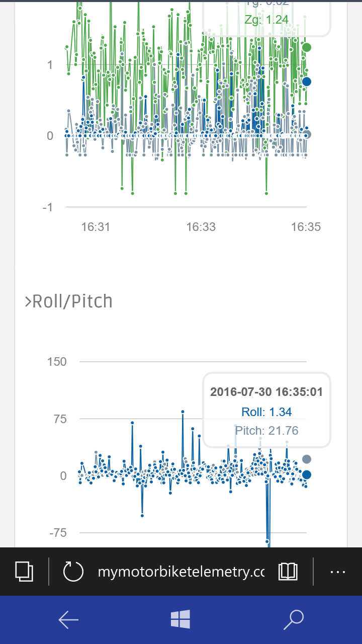
Task: Click the 16:33 time axis label
Action: pos(201,227)
